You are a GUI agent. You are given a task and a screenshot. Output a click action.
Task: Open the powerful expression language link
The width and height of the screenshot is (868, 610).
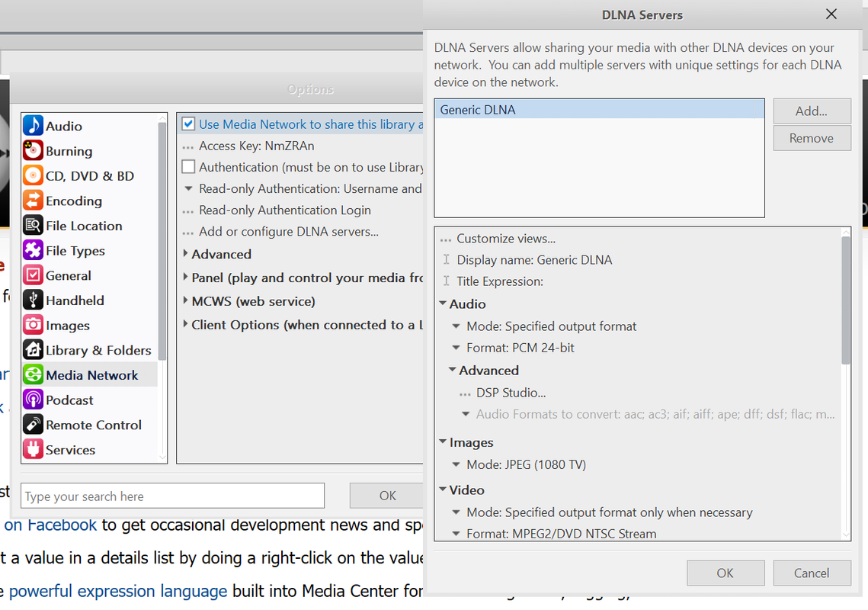(x=118, y=591)
